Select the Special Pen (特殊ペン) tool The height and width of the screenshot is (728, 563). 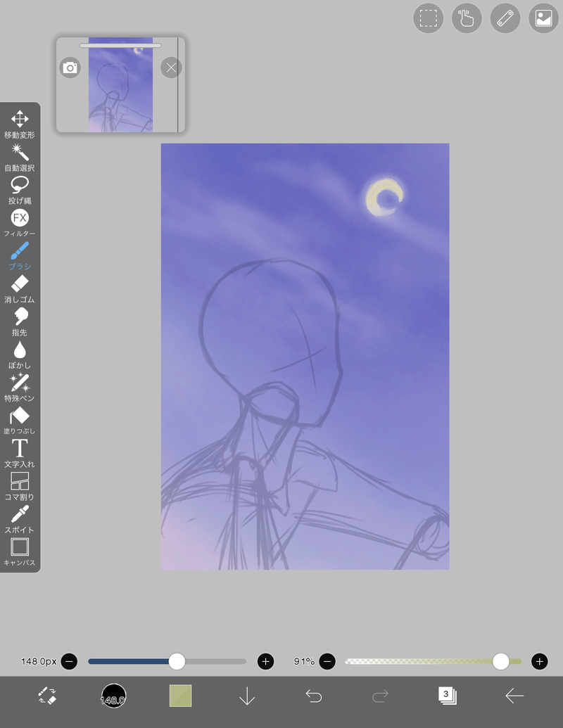20,388
